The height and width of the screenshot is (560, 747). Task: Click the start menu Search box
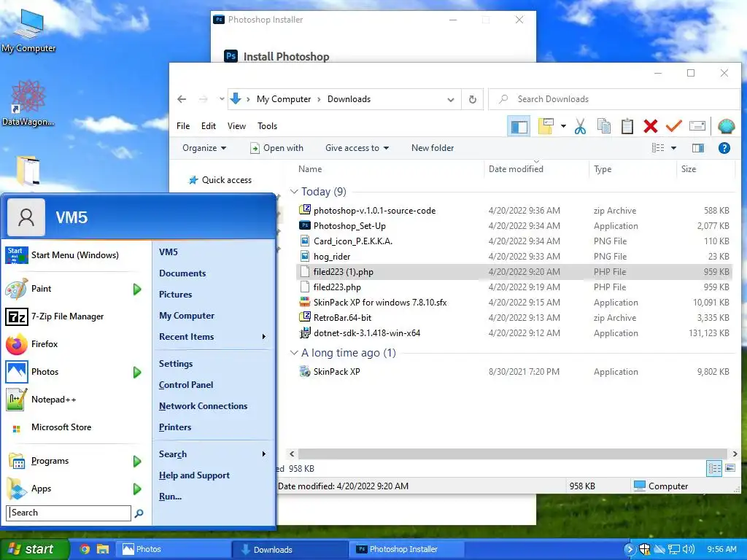click(x=69, y=513)
